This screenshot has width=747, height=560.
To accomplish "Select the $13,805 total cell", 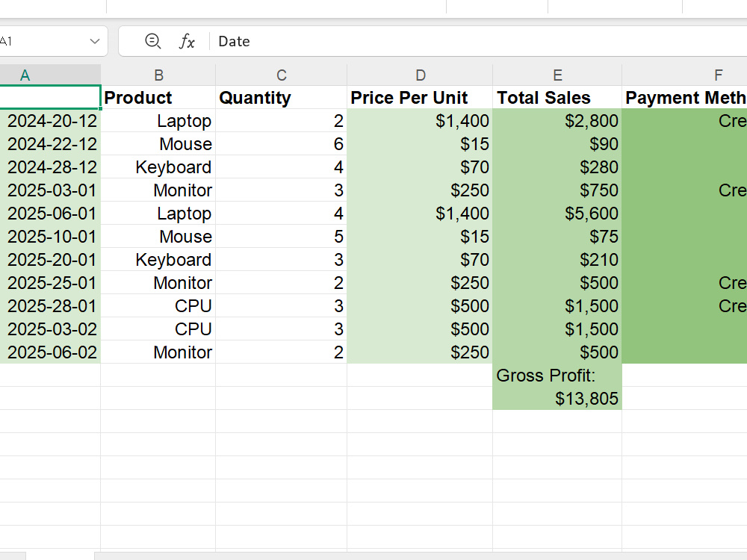I will click(557, 399).
